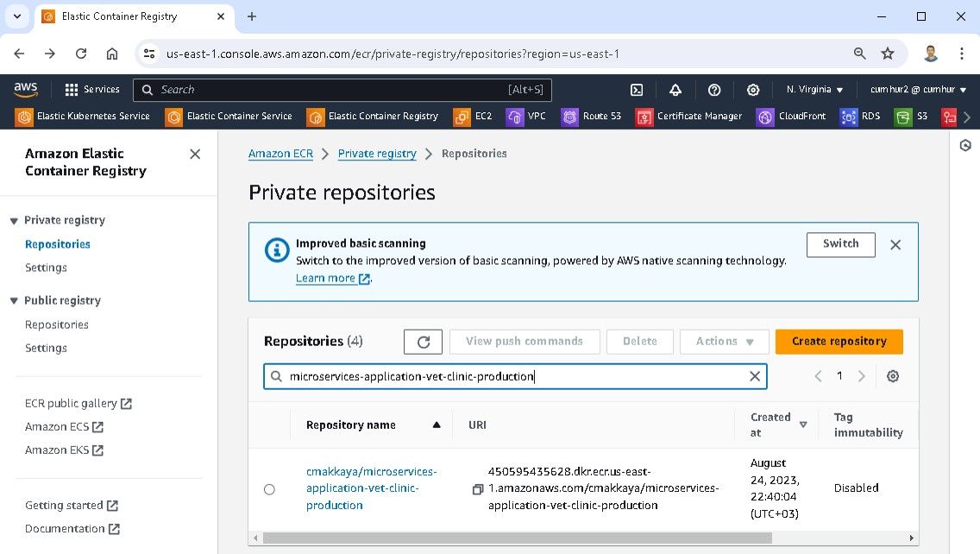The image size is (980, 554).
Task: Open AWS CloudShell terminal icon
Action: pyautogui.click(x=637, y=90)
